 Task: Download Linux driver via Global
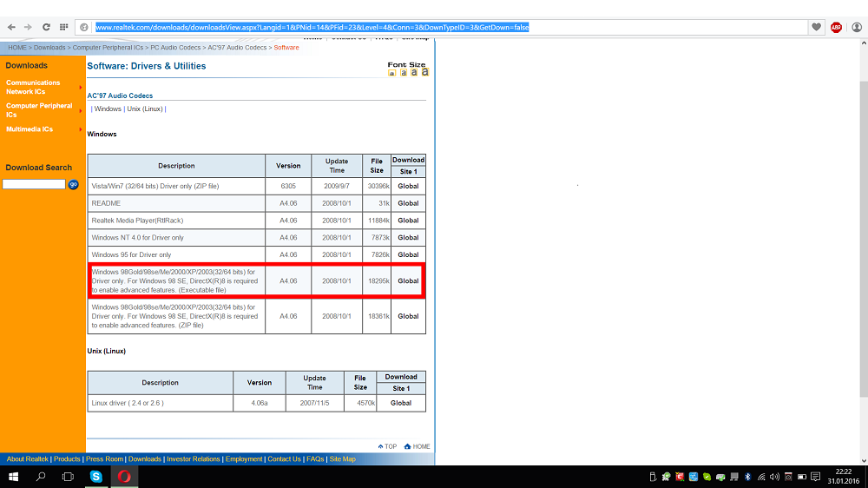[x=401, y=403]
